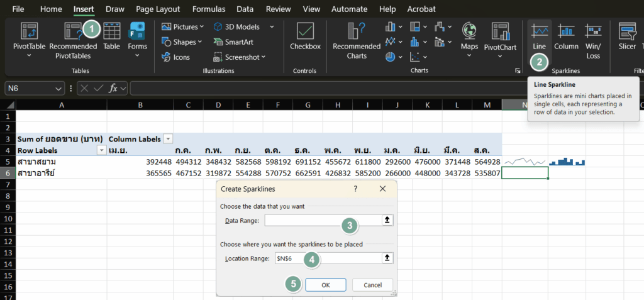This screenshot has height=300, width=644.
Task: Expand the Maps dropdown arrow
Action: 469,55
